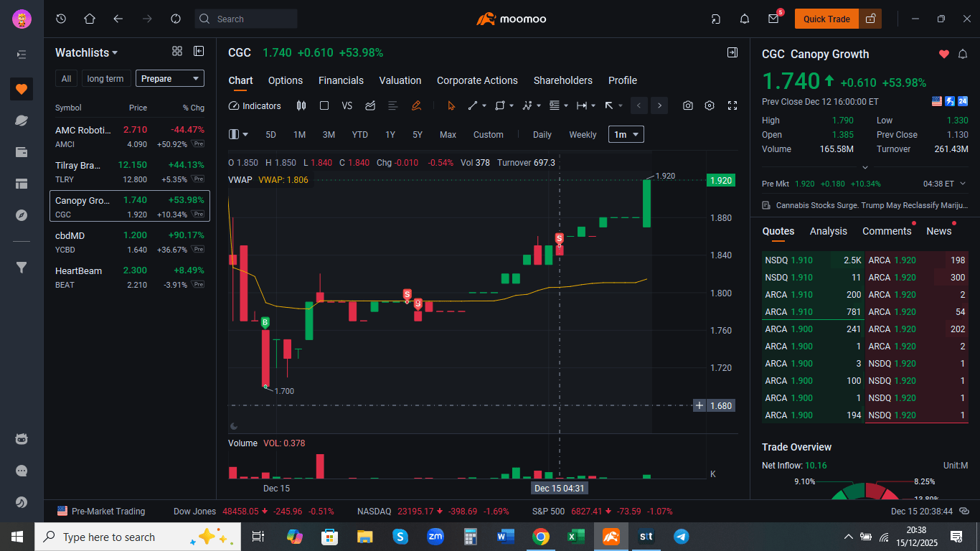Image resolution: width=980 pixels, height=551 pixels.
Task: Open the Valuation tab
Action: 400,80
